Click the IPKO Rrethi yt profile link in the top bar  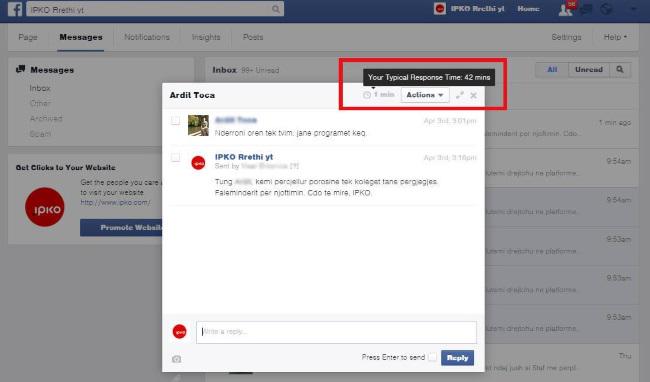478,9
